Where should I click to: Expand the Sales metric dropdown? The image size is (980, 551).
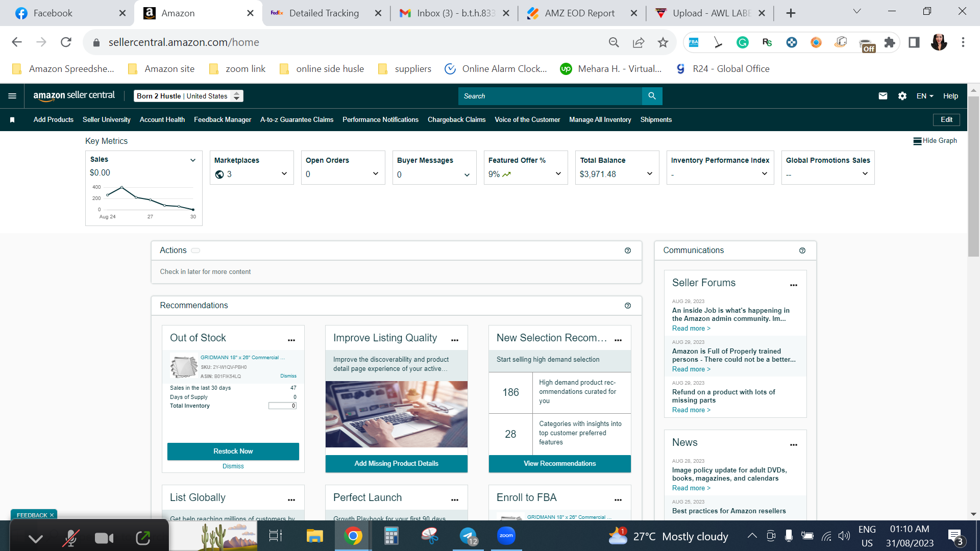point(193,160)
